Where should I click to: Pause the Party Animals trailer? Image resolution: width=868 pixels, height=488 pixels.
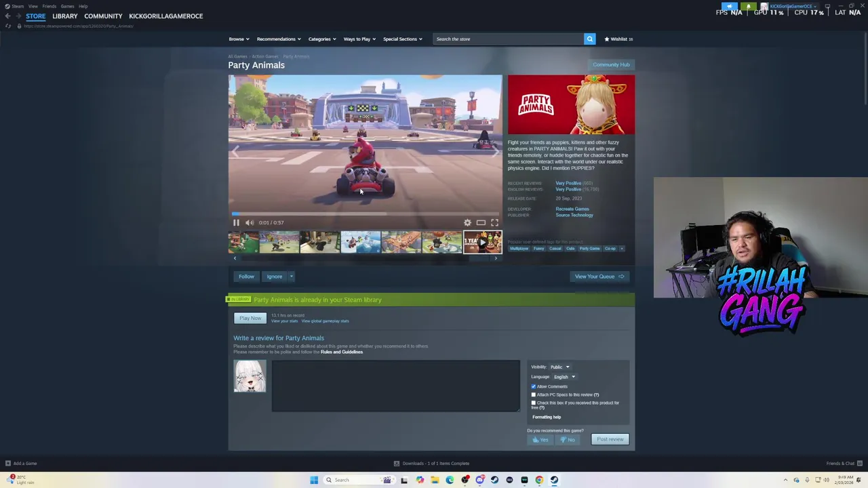click(x=236, y=222)
